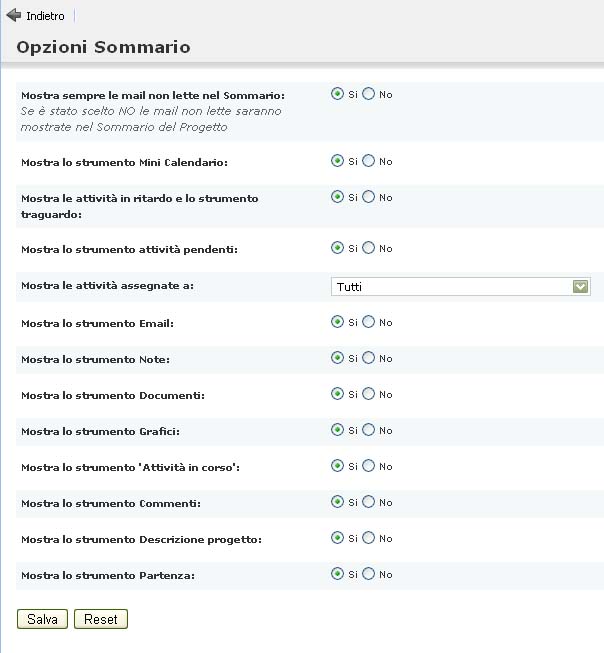This screenshot has width=604, height=653.
Task: Select No for pending activities tool
Action: [369, 248]
